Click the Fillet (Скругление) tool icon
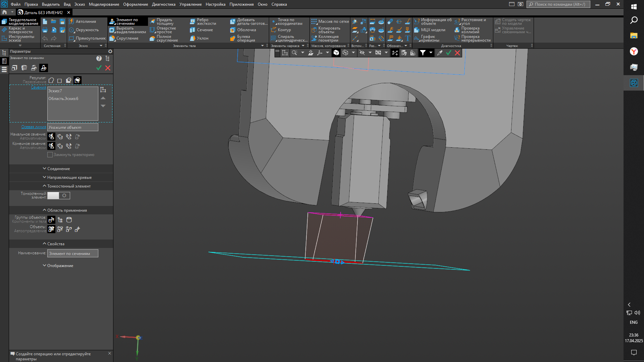The image size is (644, 362). click(112, 39)
